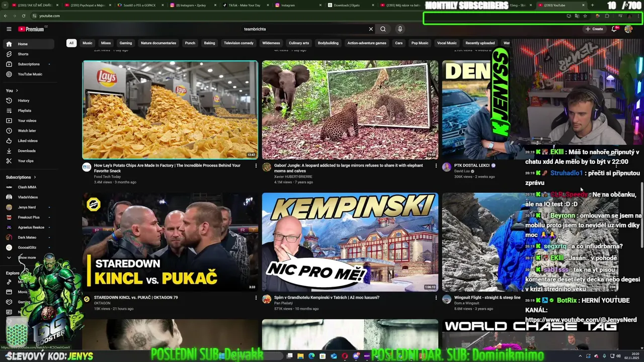Select the Mixes filter chip
Viewport: 644px width, 362px height.
click(x=106, y=43)
